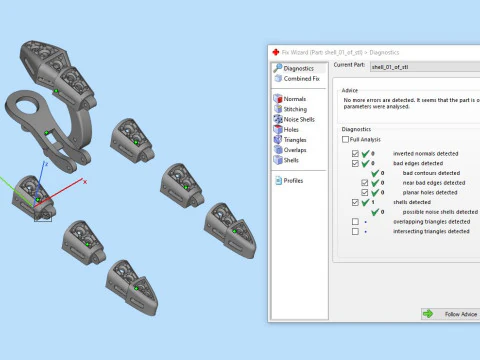
Task: Click green checkmark beside bad edges detected
Action: pos(366,163)
